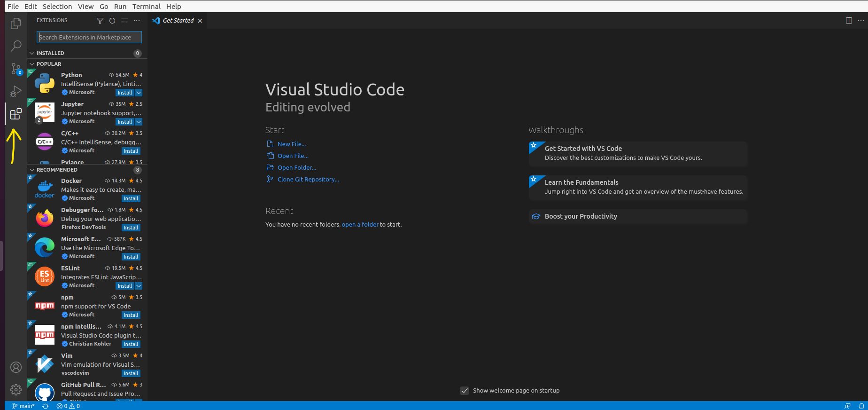Open the Manage gear icon
The height and width of the screenshot is (410, 868).
point(16,390)
